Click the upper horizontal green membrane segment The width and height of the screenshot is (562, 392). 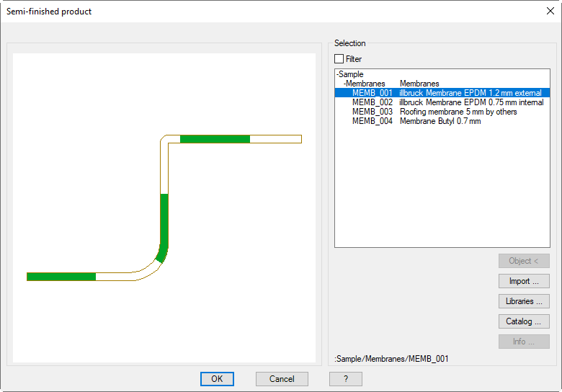(215, 139)
